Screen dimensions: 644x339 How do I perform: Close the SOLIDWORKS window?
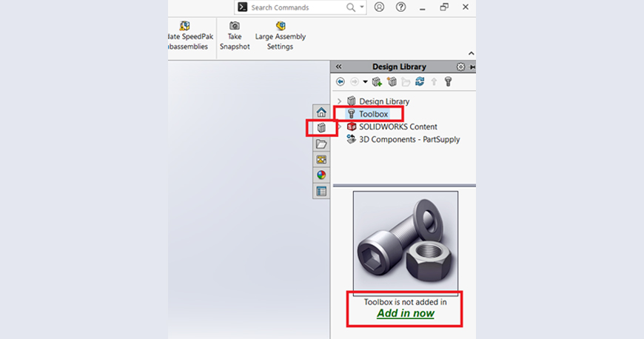[466, 7]
